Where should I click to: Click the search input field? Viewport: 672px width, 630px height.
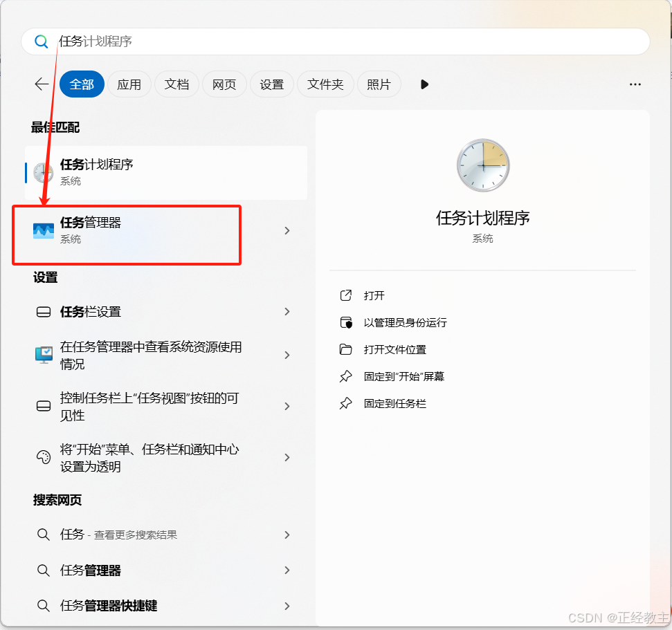tap(346, 41)
